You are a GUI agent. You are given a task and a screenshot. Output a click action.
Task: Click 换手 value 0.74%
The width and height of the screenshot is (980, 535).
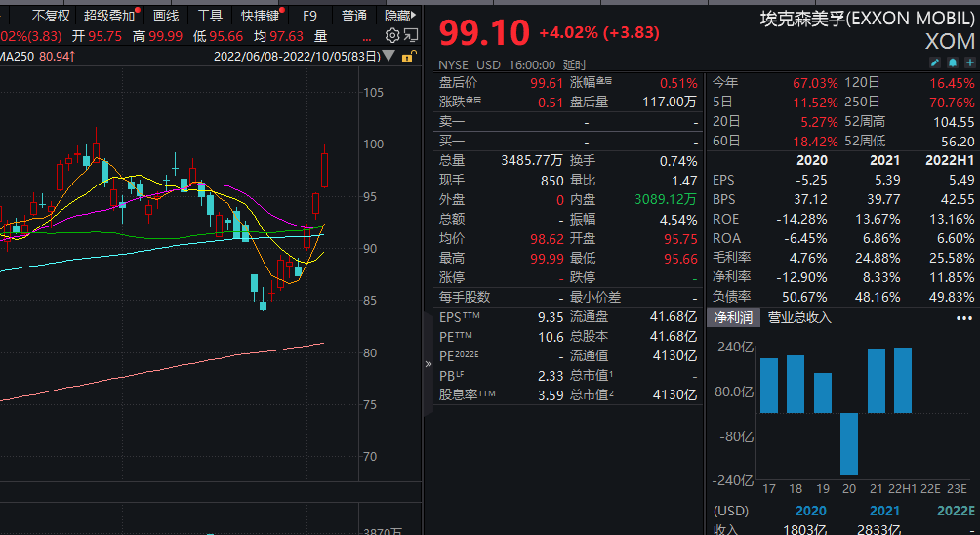pos(678,161)
